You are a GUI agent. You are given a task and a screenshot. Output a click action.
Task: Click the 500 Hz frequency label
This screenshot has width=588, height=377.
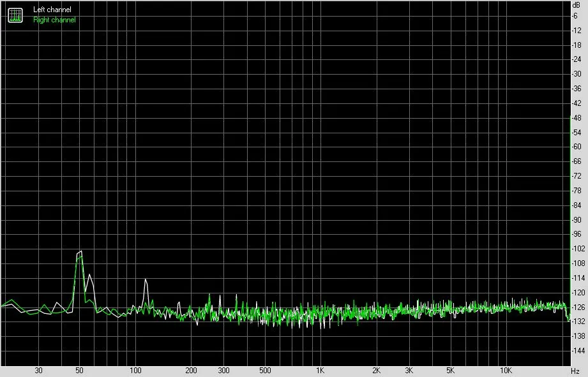click(x=265, y=371)
